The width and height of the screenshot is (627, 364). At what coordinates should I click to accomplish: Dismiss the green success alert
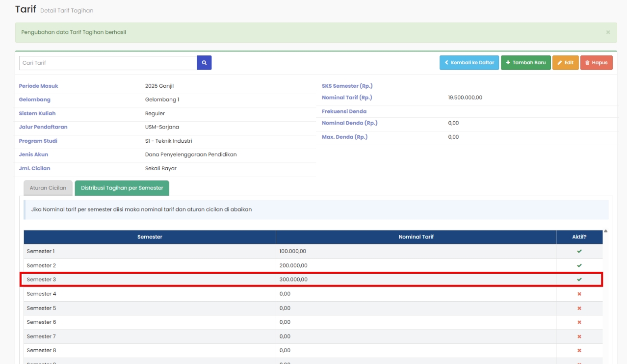(608, 32)
